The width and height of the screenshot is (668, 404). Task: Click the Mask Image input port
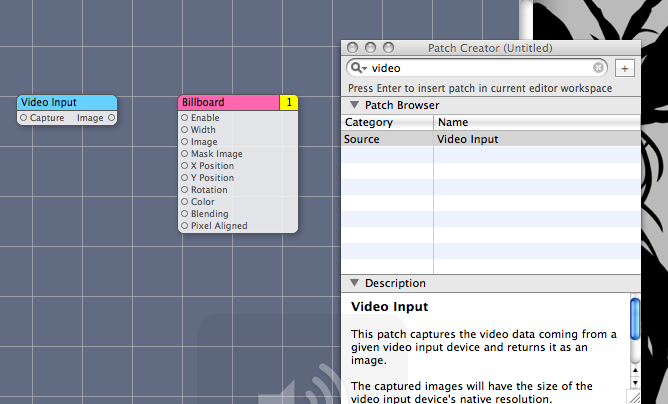(x=184, y=153)
